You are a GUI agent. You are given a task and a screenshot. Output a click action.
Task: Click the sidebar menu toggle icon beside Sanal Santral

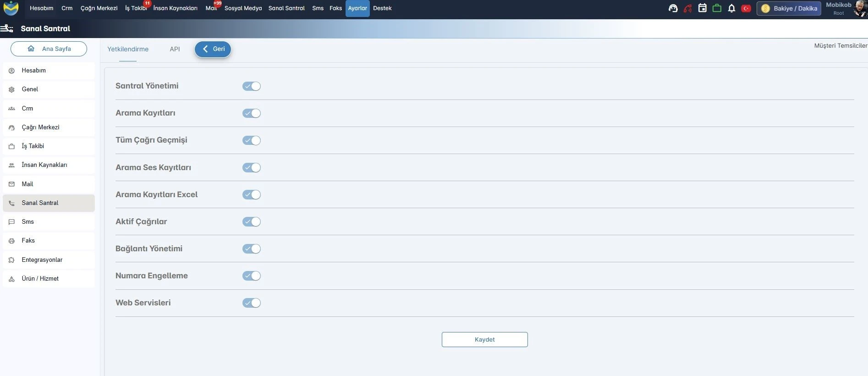pos(7,28)
